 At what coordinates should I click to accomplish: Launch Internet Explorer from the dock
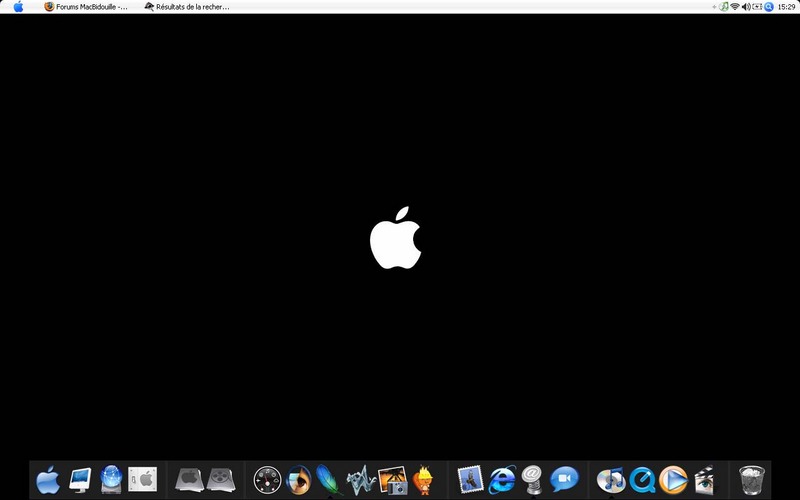[502, 480]
